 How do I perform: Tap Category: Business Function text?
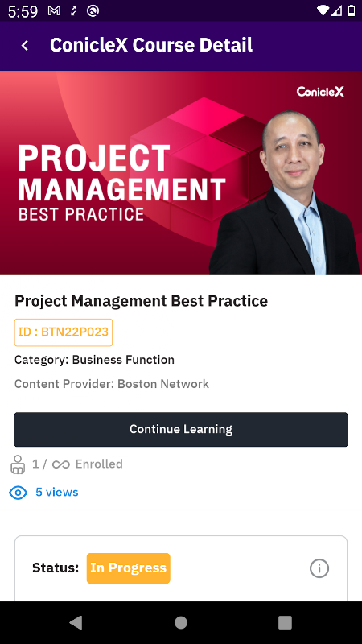pyautogui.click(x=94, y=360)
